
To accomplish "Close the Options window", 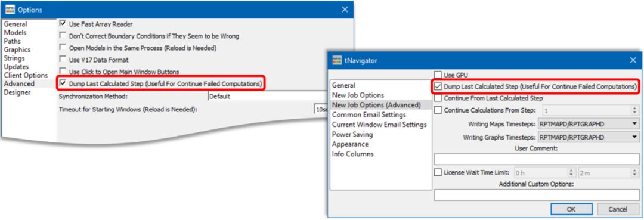I will (345, 10).
